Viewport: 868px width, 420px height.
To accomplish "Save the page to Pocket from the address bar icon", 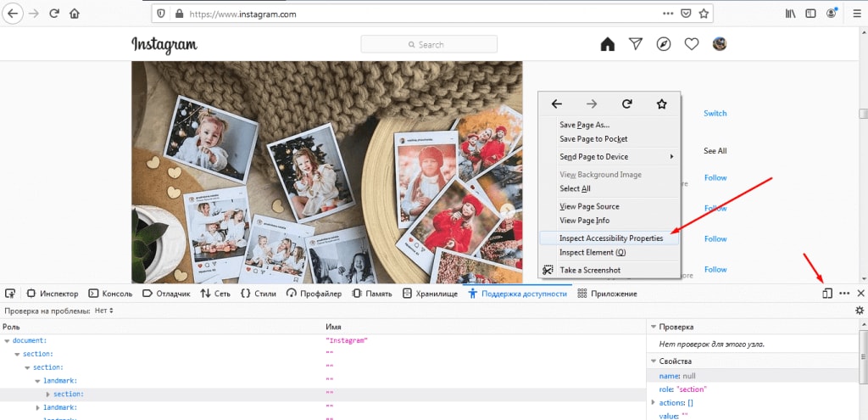I will tap(686, 14).
